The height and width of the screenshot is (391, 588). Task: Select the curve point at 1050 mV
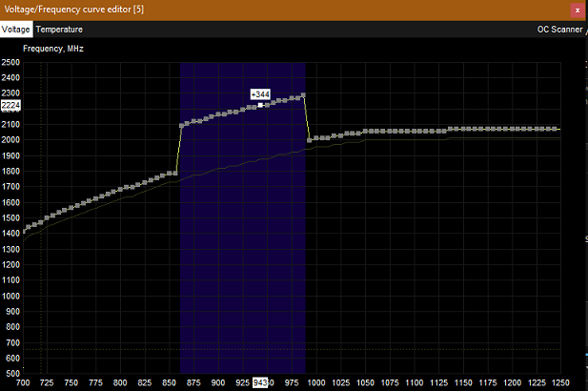(x=365, y=131)
